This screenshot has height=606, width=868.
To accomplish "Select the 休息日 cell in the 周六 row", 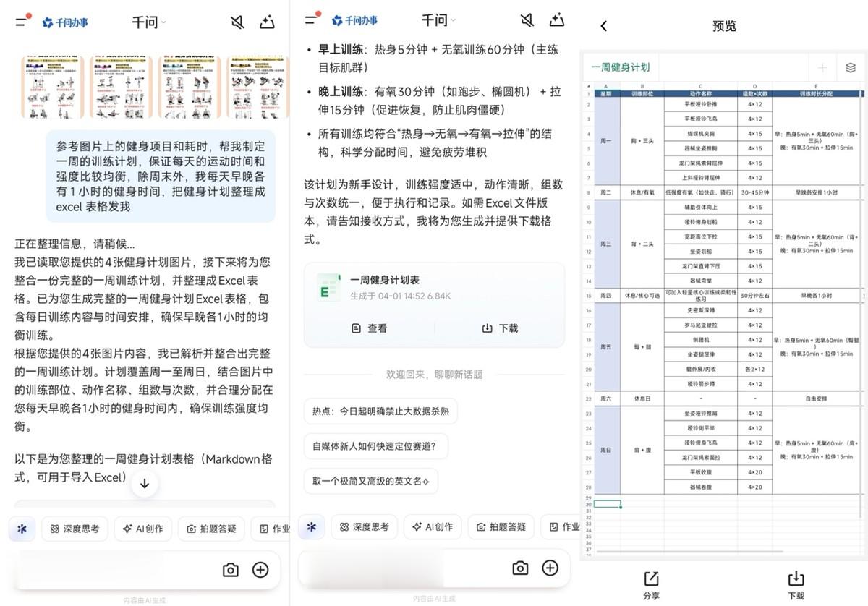I will (x=642, y=398).
